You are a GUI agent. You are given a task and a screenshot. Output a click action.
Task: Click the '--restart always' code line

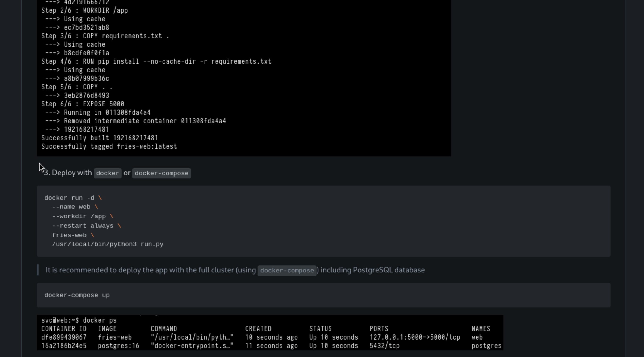click(x=83, y=226)
